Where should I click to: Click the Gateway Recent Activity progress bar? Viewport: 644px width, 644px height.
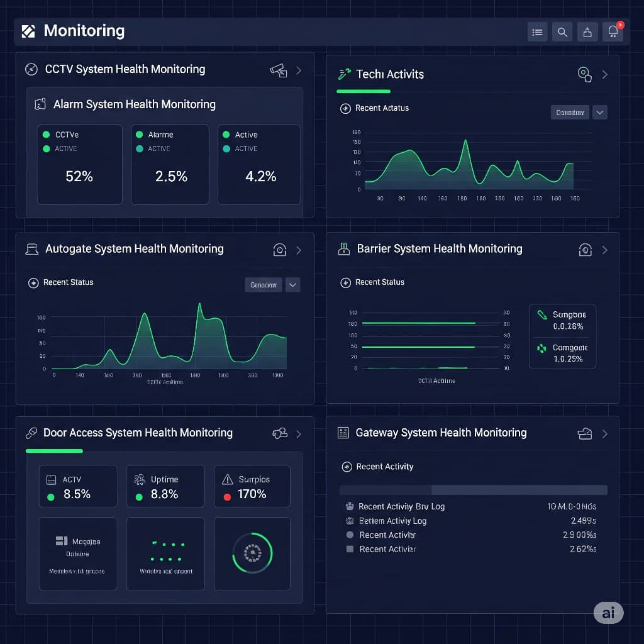coord(473,490)
